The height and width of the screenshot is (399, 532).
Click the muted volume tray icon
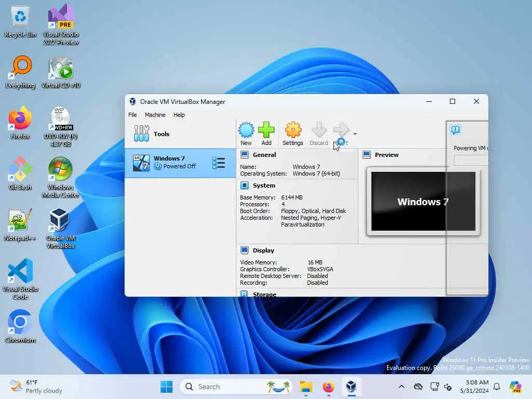click(x=448, y=387)
